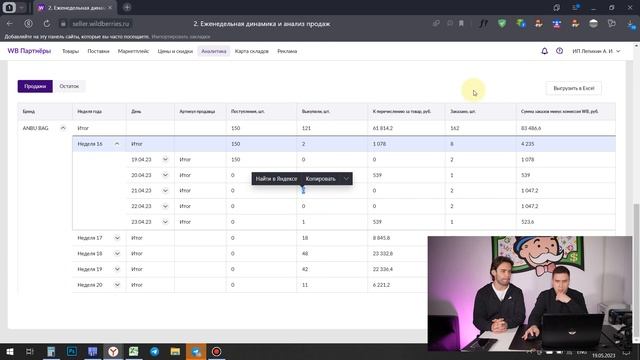640x360 pixels.
Task: Click the site lock icon in address bar
Action: (63, 24)
